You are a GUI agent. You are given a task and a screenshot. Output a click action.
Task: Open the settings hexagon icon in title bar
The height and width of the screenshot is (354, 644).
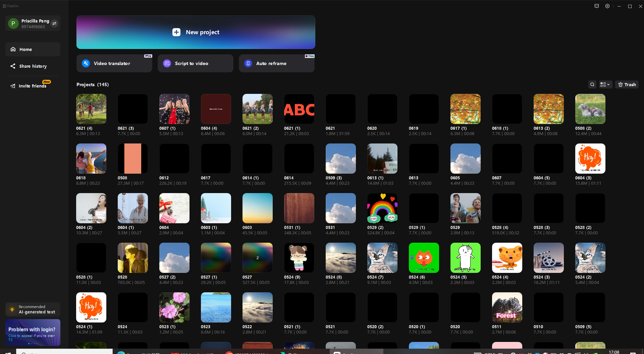[x=607, y=6]
